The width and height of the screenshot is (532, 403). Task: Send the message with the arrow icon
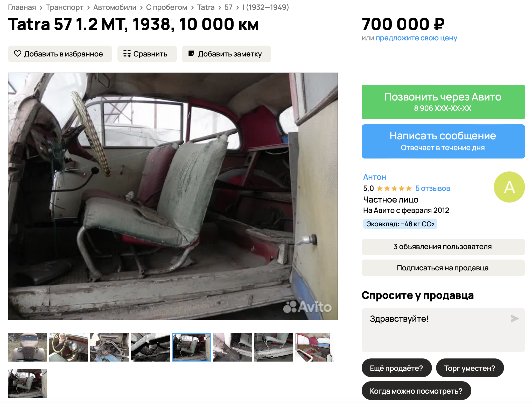coord(514,318)
